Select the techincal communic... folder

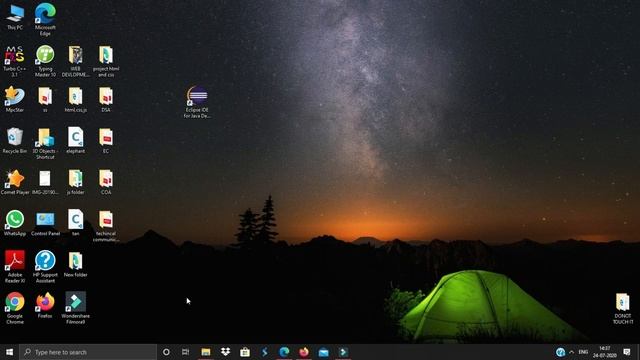coord(106,226)
